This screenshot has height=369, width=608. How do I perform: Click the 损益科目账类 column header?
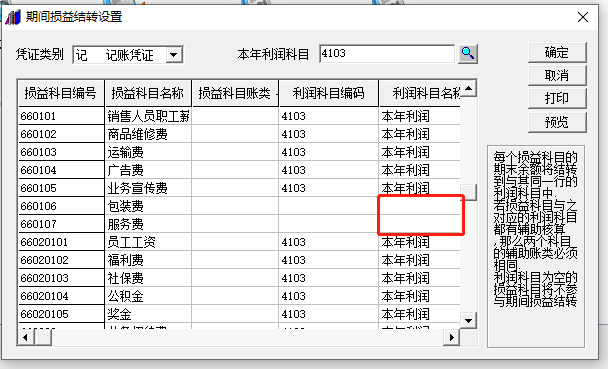click(x=235, y=93)
